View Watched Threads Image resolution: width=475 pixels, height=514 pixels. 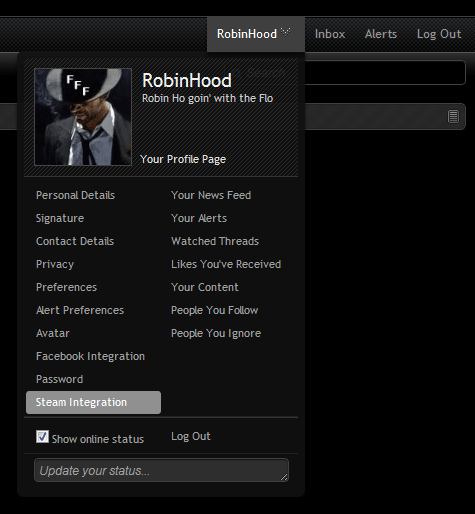pos(215,241)
